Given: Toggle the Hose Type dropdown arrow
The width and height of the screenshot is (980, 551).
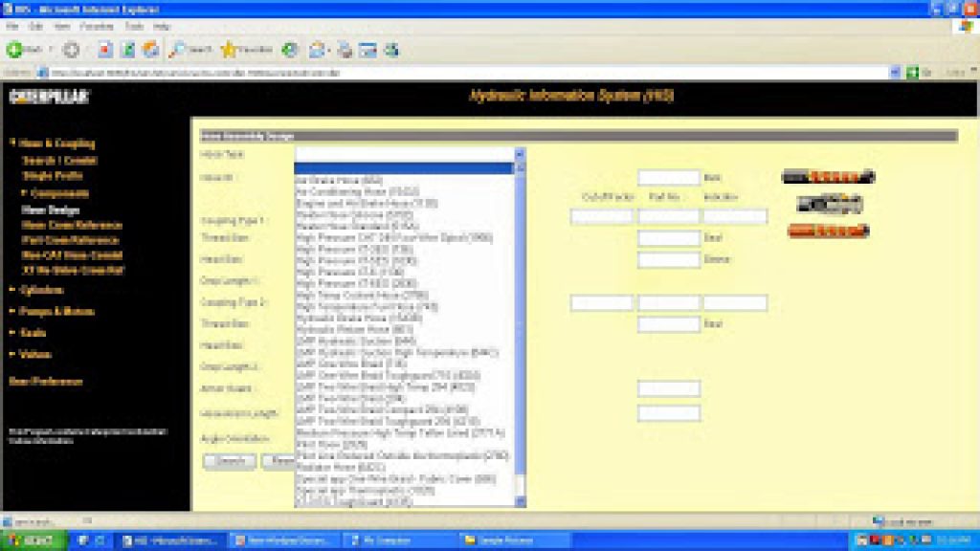Looking at the screenshot, I should (520, 154).
